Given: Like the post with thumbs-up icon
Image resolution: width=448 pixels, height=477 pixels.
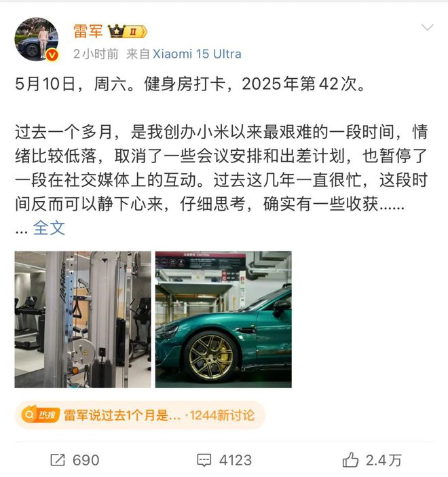Looking at the screenshot, I should [x=350, y=459].
